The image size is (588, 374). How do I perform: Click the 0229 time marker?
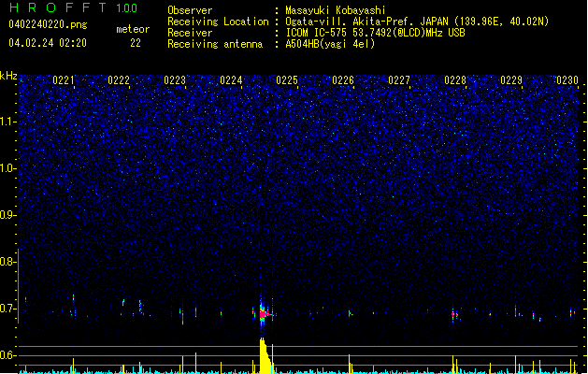[511, 80]
